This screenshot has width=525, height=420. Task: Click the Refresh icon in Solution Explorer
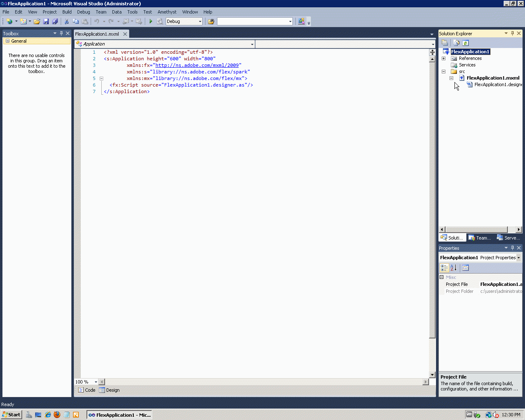point(466,43)
